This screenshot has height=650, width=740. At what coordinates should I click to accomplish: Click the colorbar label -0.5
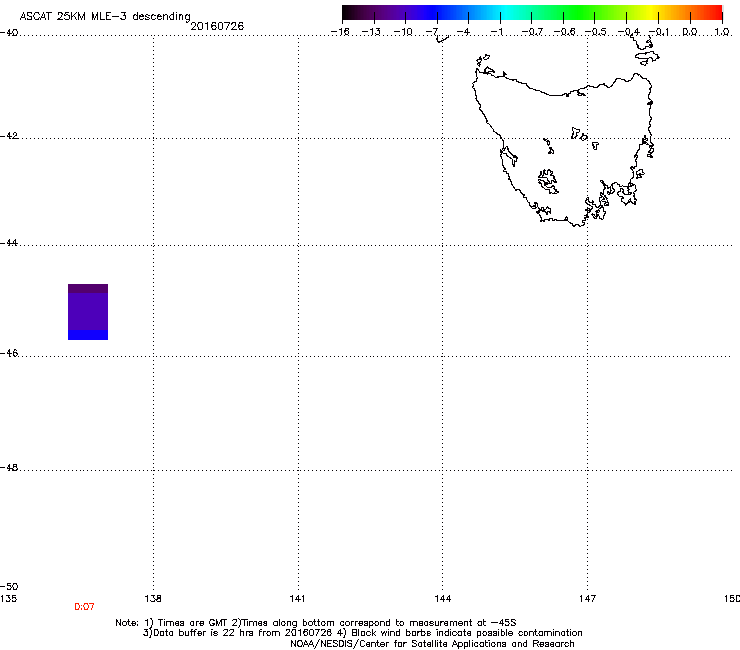(596, 32)
